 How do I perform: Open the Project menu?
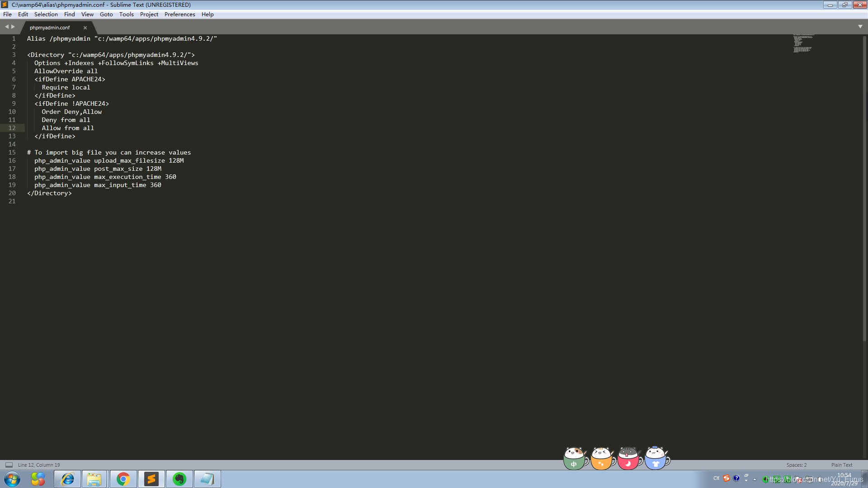(x=149, y=14)
